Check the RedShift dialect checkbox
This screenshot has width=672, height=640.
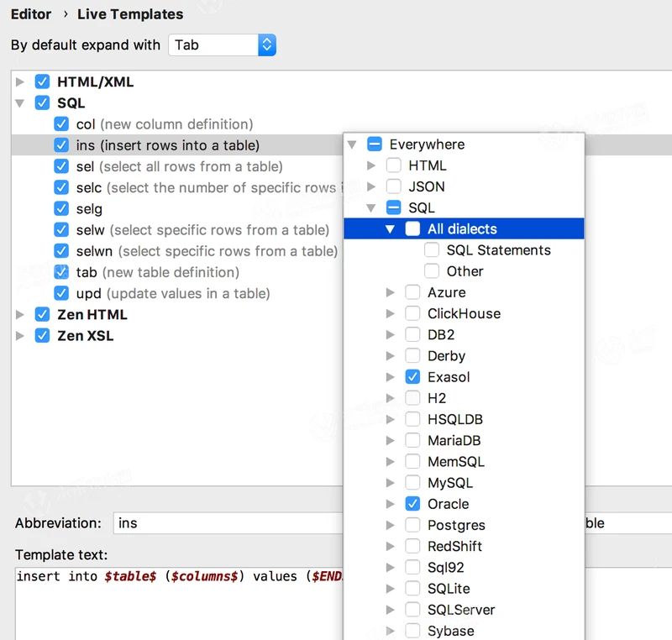(412, 546)
